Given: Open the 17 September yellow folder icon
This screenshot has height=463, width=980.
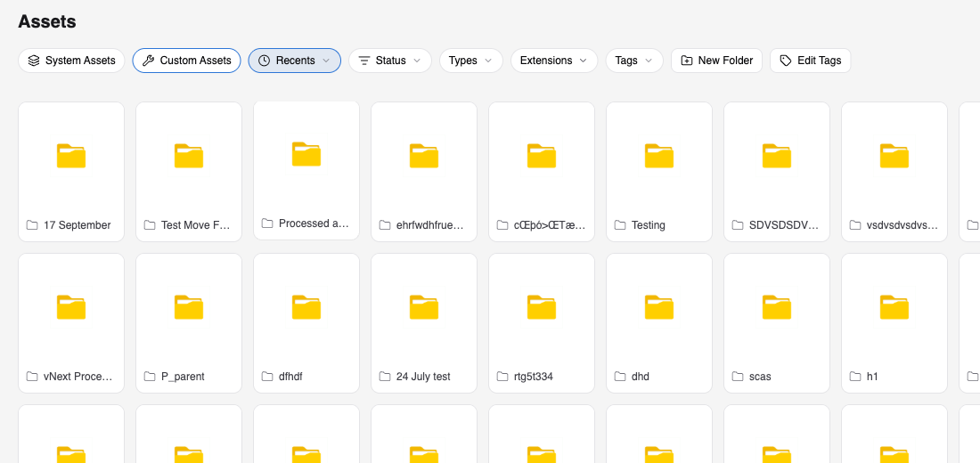Looking at the screenshot, I should click(x=71, y=156).
